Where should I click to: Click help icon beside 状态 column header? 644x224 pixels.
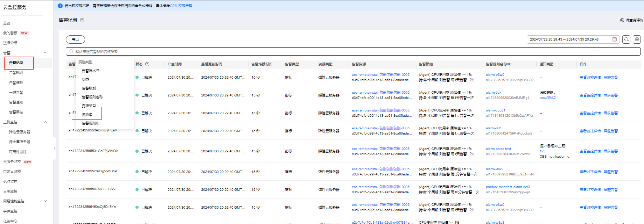(x=147, y=64)
